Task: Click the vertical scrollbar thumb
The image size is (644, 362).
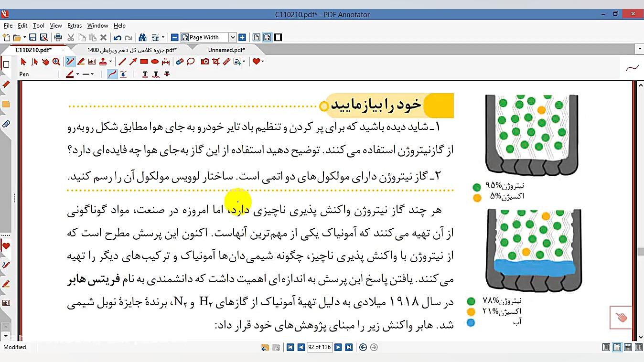Action: click(x=640, y=252)
